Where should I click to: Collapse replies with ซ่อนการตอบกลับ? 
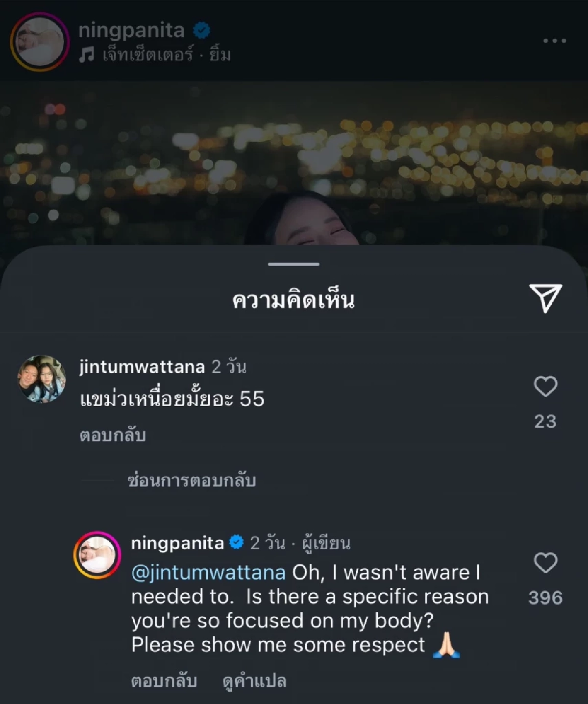[x=192, y=481]
